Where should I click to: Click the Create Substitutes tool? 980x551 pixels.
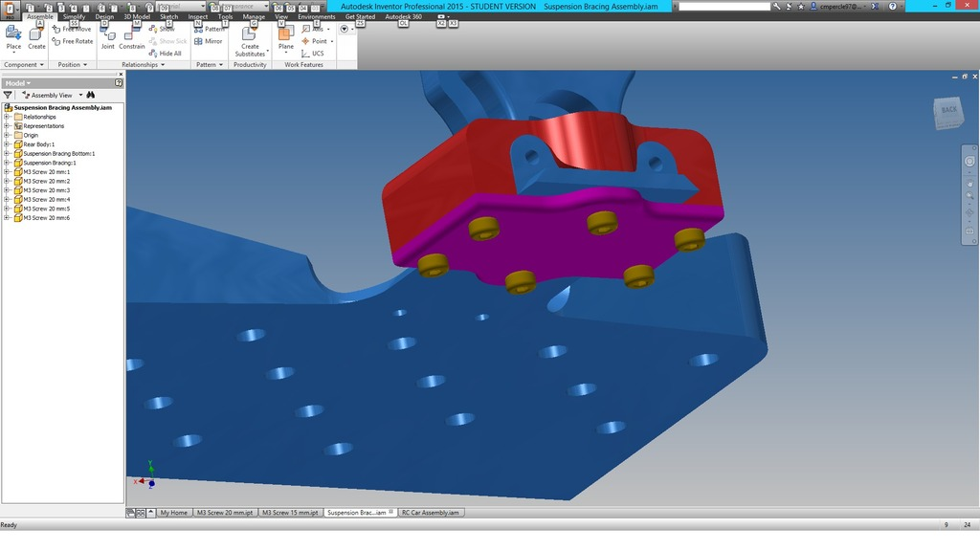pos(250,41)
